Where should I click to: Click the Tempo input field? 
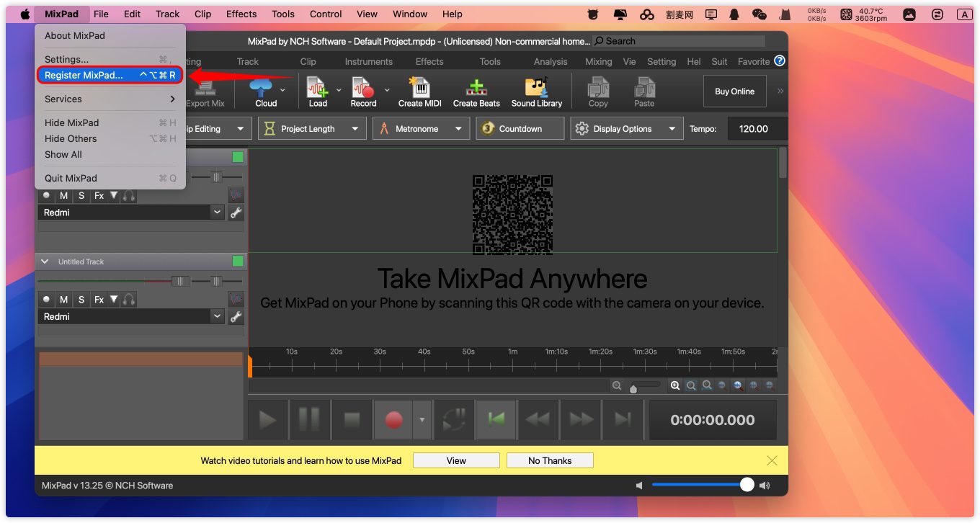[753, 129]
